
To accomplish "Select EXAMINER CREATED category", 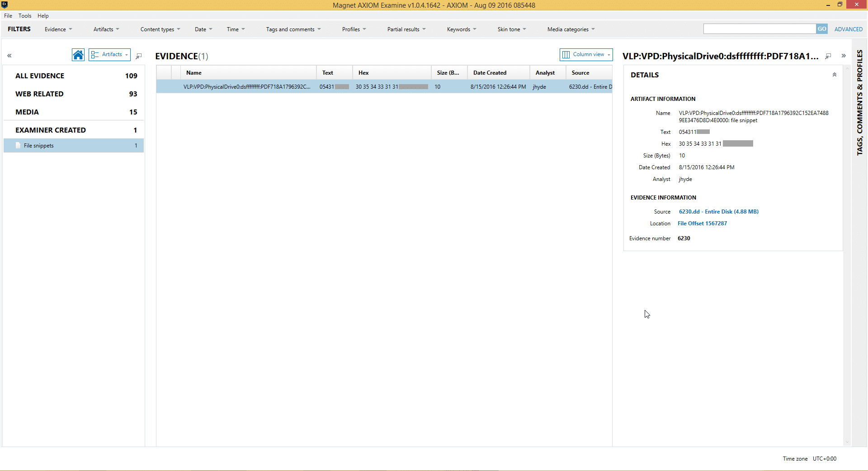I will tap(74, 130).
